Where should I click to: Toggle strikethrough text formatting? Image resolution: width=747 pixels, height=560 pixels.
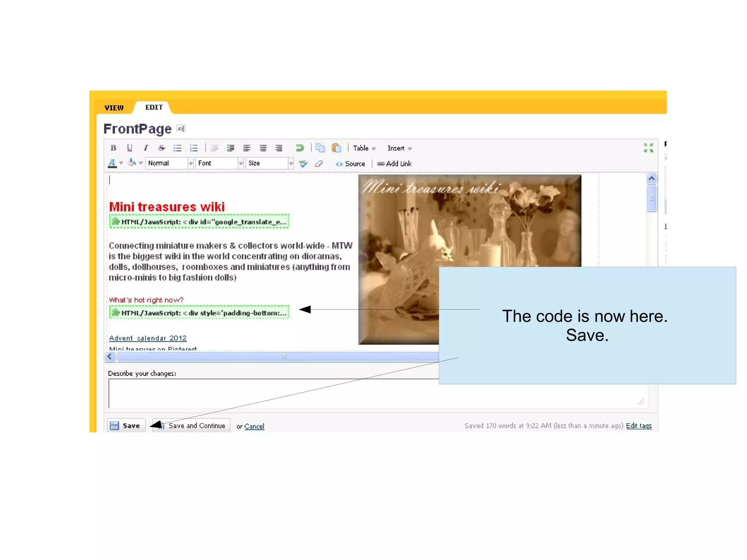tap(161, 148)
